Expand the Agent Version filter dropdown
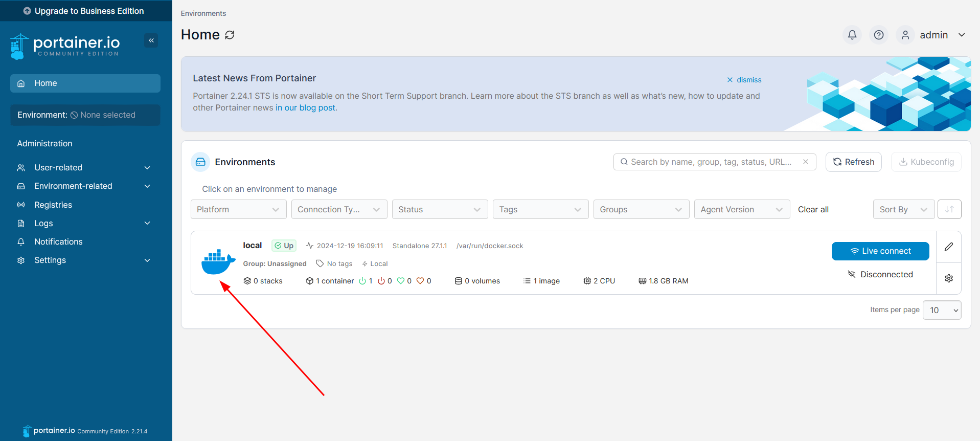Viewport: 980px width, 441px height. pos(741,209)
